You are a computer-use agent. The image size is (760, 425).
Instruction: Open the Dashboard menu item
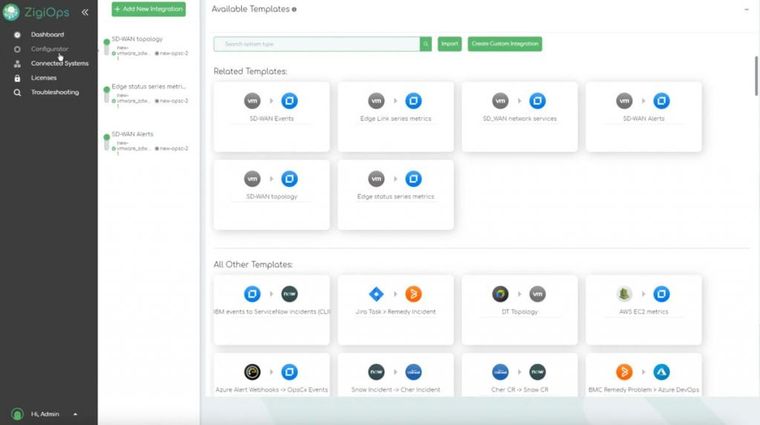(48, 34)
